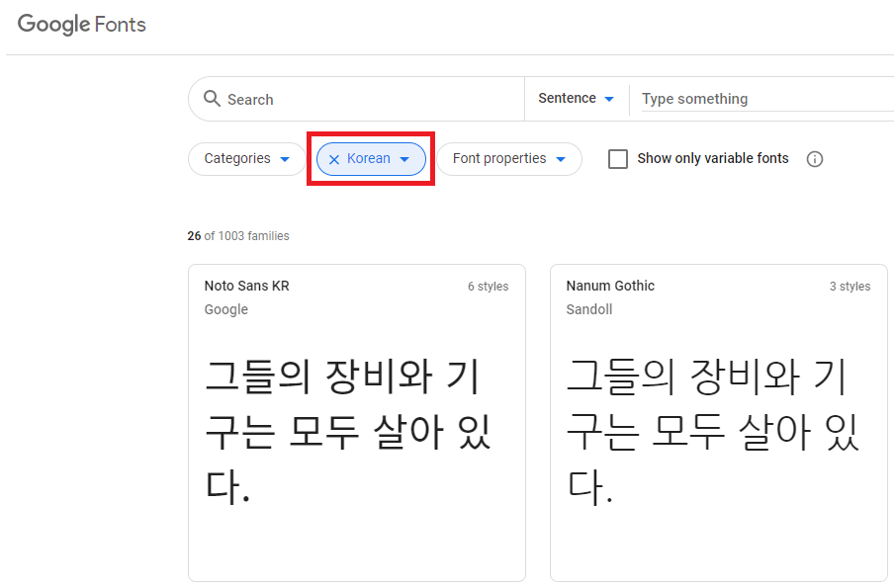Remove the Korean language filter with X
Viewport: 894px width, 588px height.
334,159
